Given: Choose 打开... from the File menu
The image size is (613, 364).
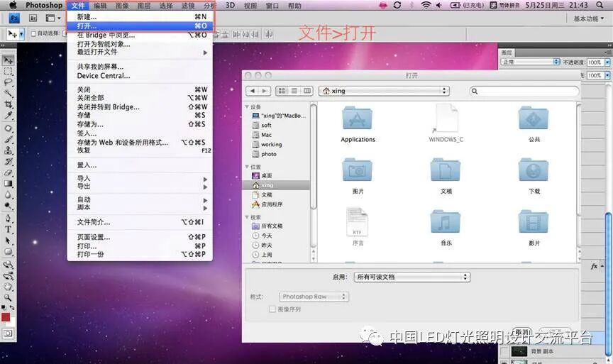Looking at the screenshot, I should click(x=140, y=26).
